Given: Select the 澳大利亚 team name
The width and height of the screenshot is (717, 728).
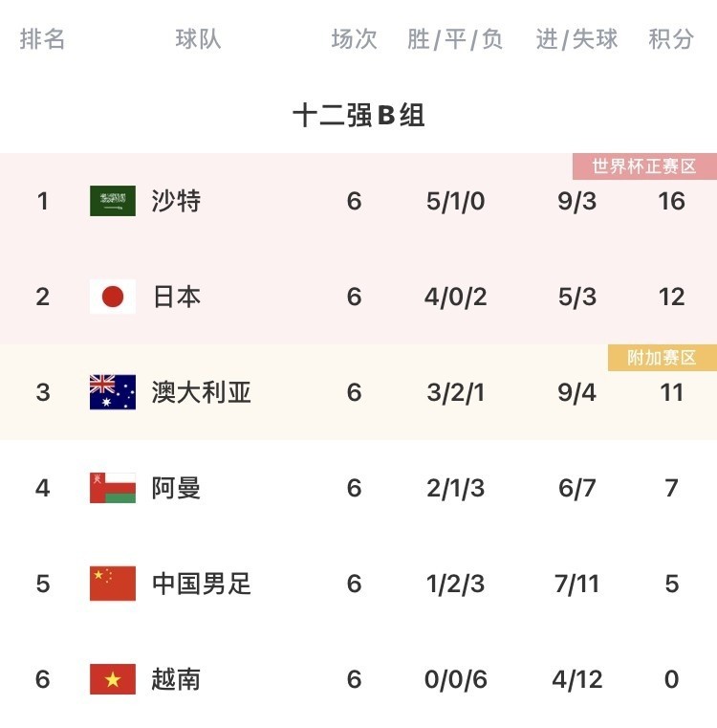Looking at the screenshot, I should (201, 392).
